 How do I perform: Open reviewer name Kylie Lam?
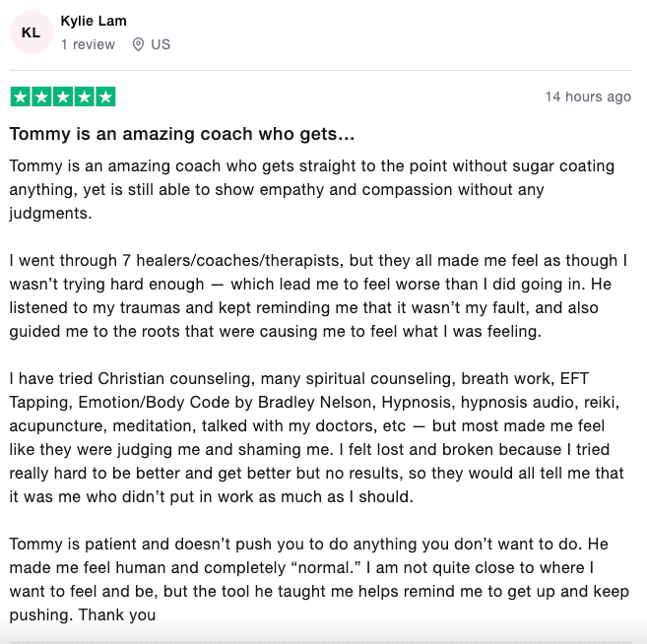94,21
